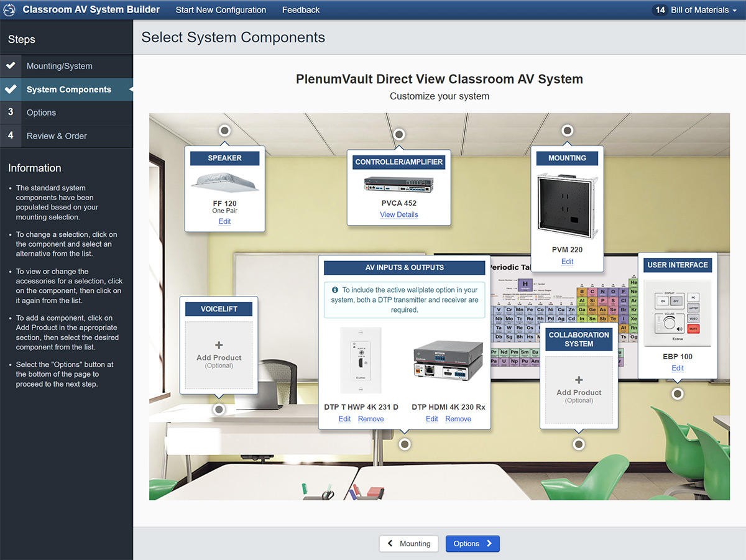
Task: Click the hotspot dot below AV Inputs & Outputs
Action: click(x=405, y=444)
